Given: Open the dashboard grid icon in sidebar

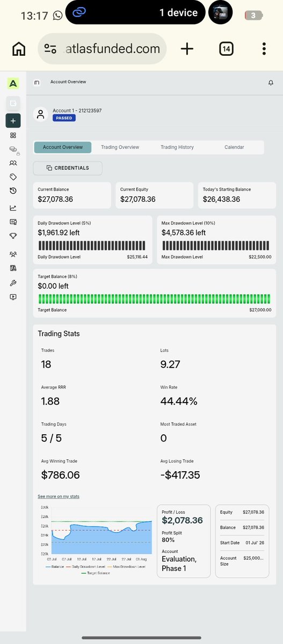Looking at the screenshot, I should (13, 136).
